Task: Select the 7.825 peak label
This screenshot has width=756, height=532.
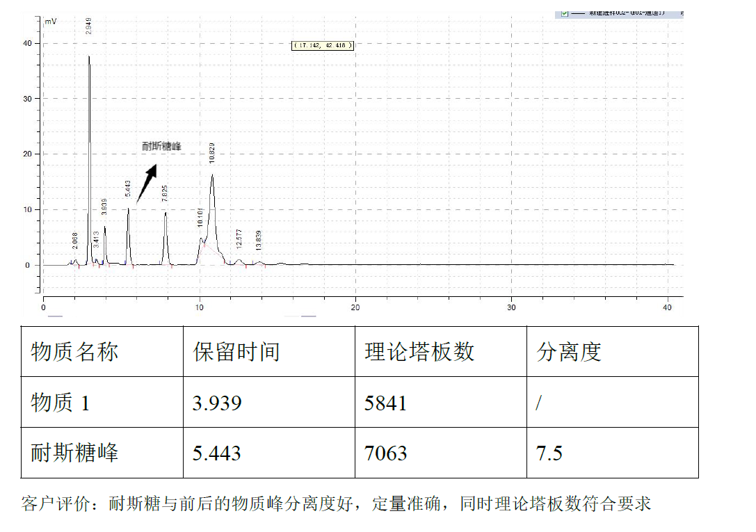Action: point(165,193)
